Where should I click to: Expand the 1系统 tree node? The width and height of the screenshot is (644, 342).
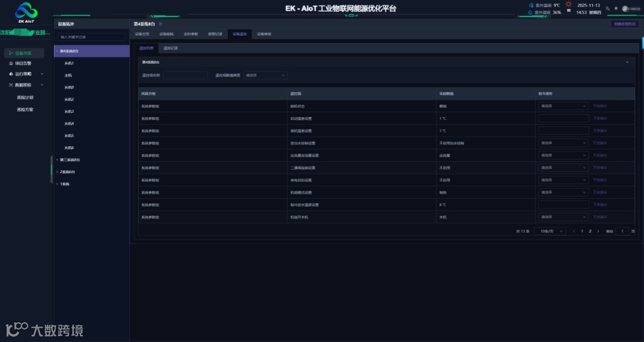point(57,184)
